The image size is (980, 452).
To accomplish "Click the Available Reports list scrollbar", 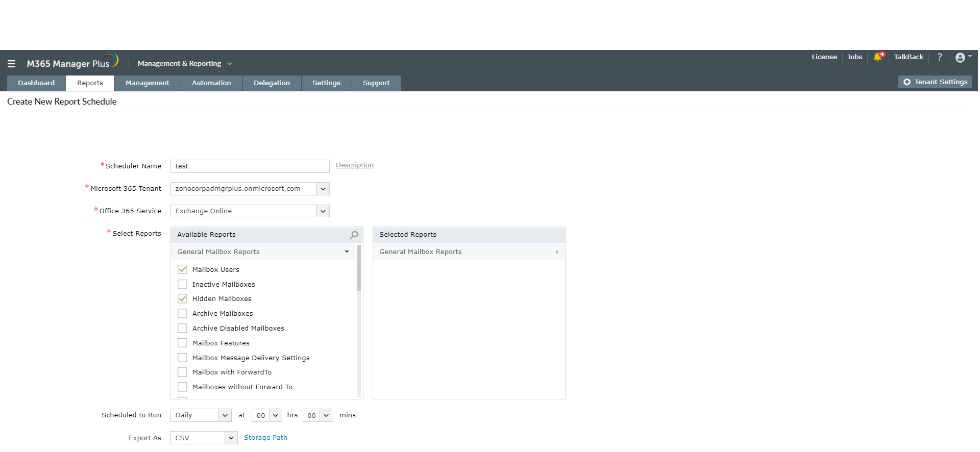I will (359, 268).
